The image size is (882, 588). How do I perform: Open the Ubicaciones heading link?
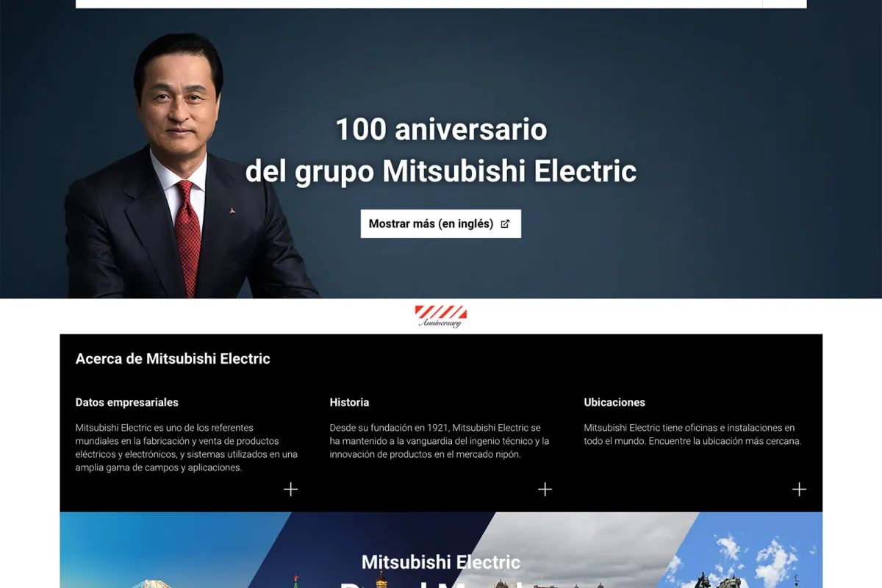click(x=614, y=402)
